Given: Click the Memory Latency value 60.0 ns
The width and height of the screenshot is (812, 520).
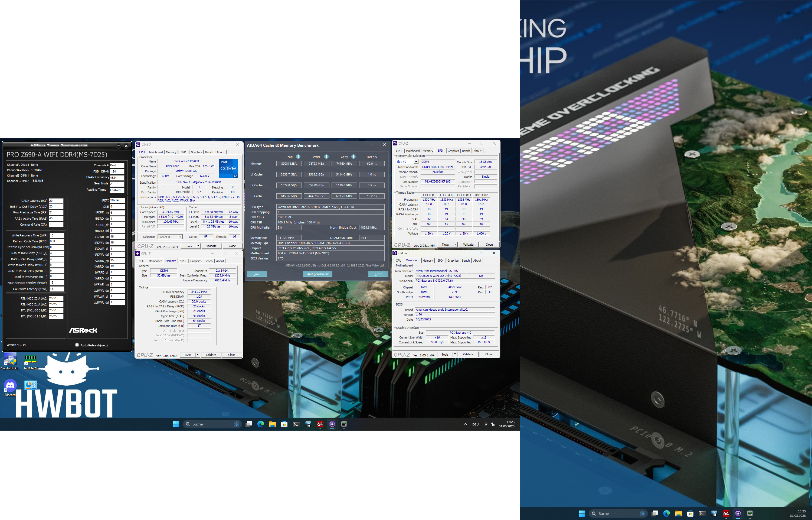Looking at the screenshot, I should (x=372, y=164).
